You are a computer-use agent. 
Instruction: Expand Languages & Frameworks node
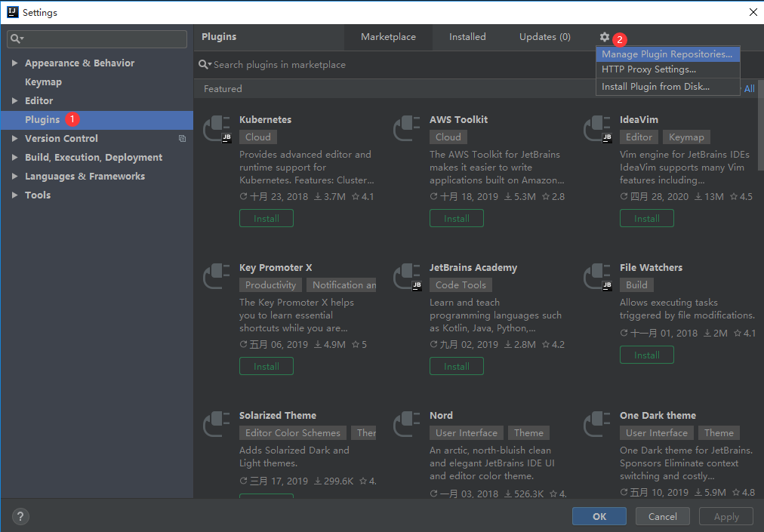click(14, 177)
